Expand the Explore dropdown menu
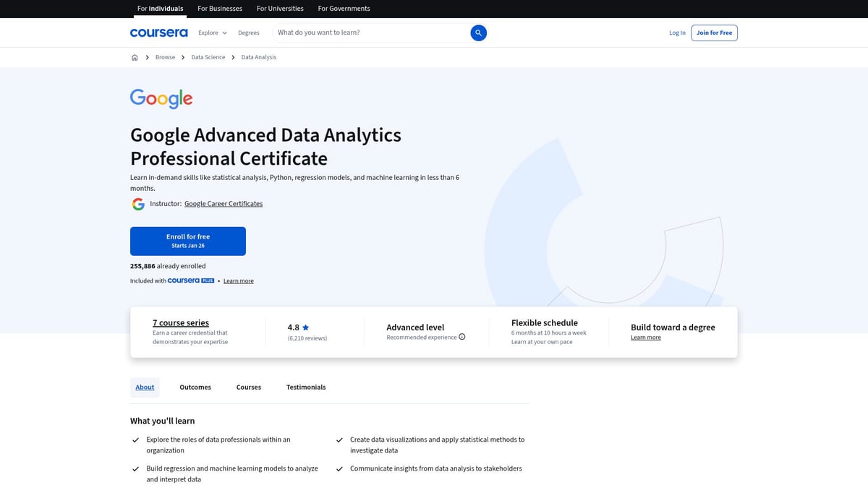The width and height of the screenshot is (868, 488). [213, 33]
